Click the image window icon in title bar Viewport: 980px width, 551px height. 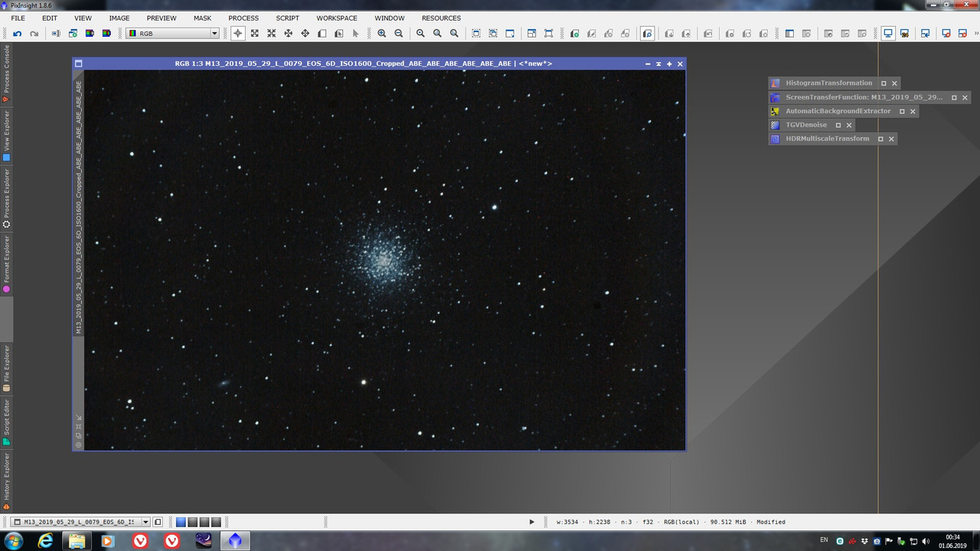point(79,64)
